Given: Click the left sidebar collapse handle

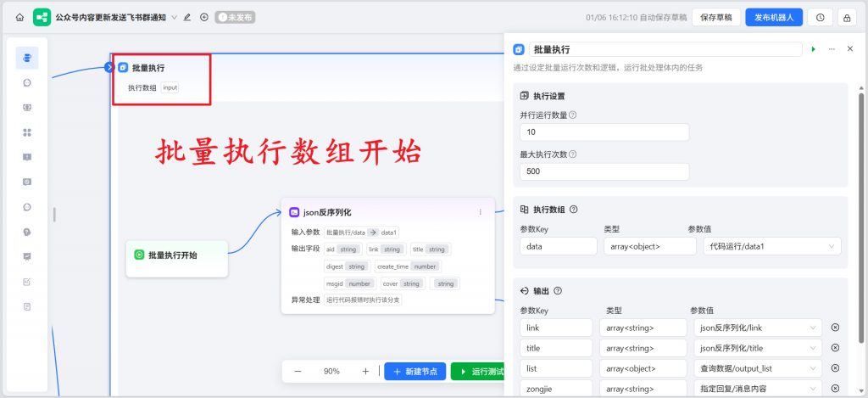Looking at the screenshot, I should [54, 215].
